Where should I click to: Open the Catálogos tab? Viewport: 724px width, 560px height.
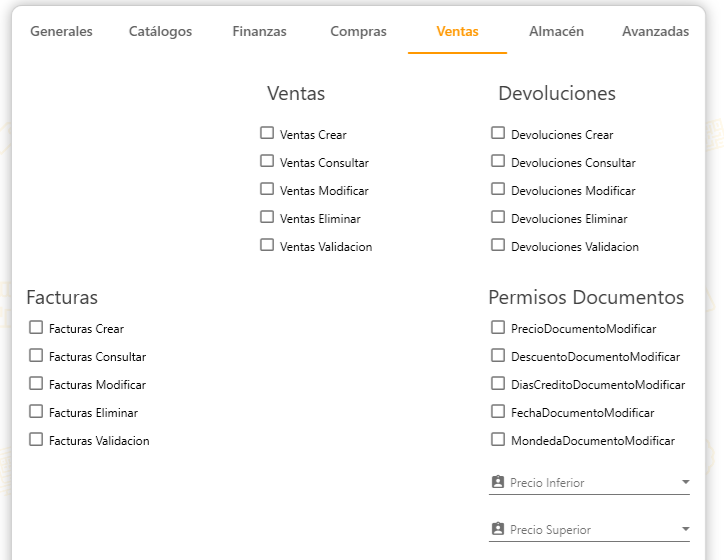[x=160, y=31]
